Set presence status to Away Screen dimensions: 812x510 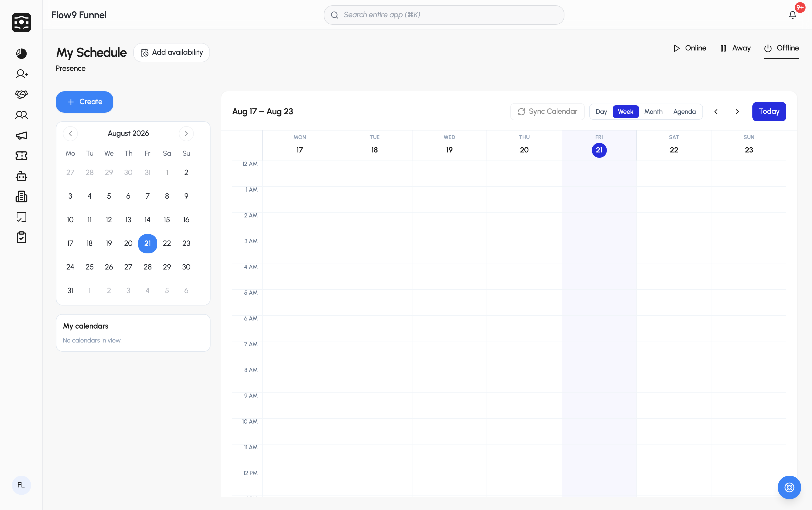tap(735, 48)
